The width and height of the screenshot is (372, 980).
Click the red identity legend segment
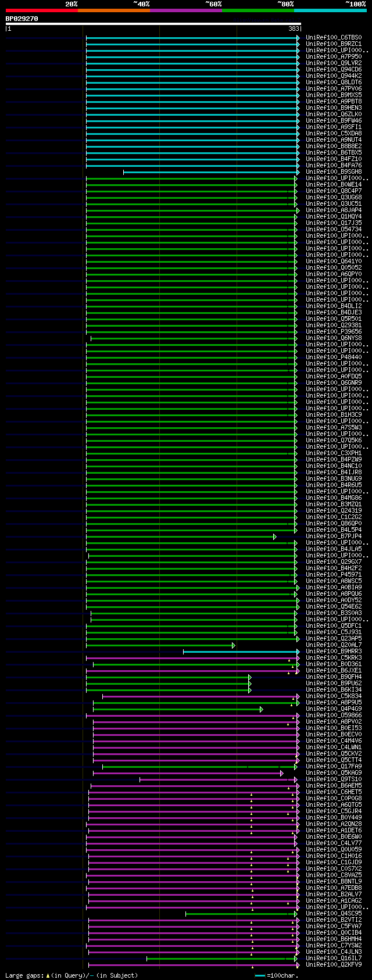click(x=42, y=10)
